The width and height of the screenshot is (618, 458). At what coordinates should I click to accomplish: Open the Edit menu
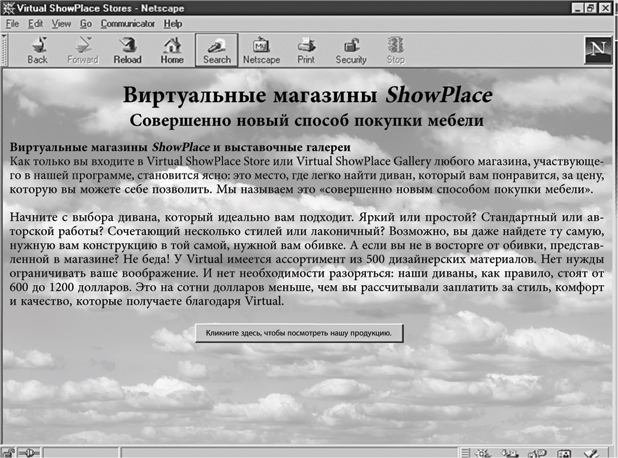(36, 23)
